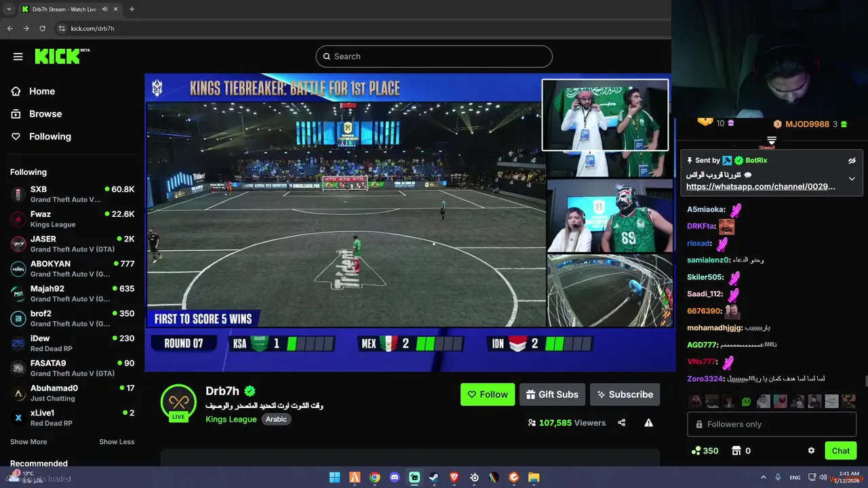Open Drb7h streamer avatar

point(178,402)
